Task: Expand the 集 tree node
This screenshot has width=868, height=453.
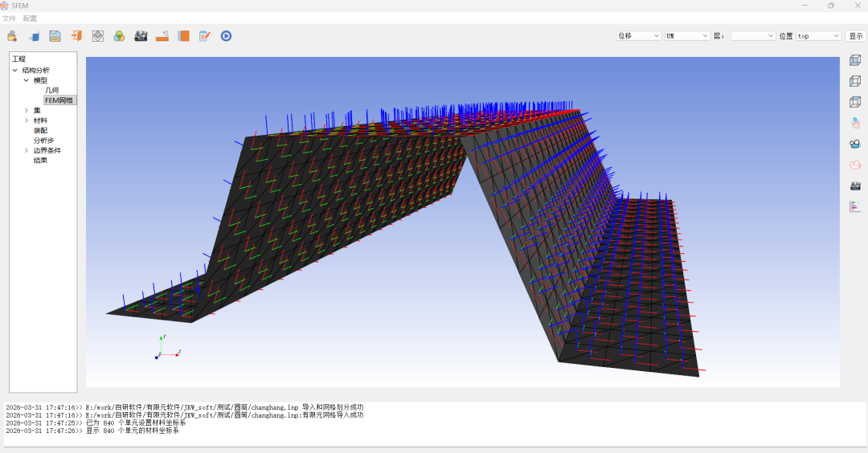Action: pos(26,110)
